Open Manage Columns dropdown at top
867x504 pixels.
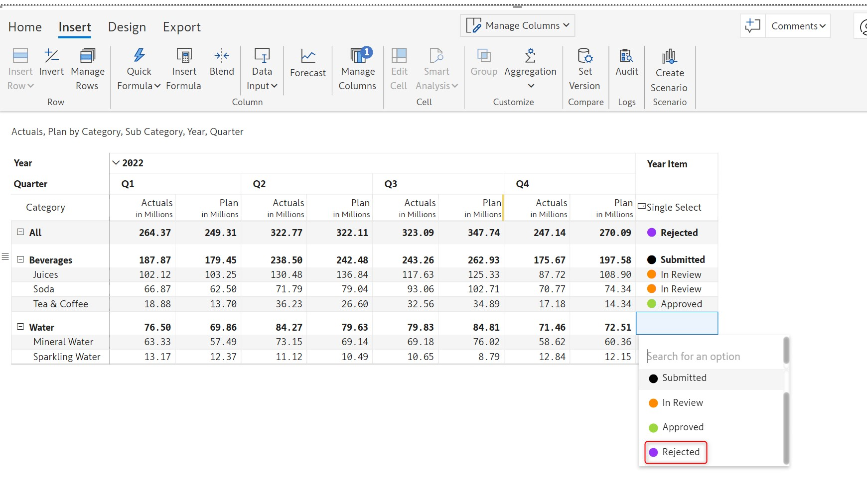[x=517, y=25]
